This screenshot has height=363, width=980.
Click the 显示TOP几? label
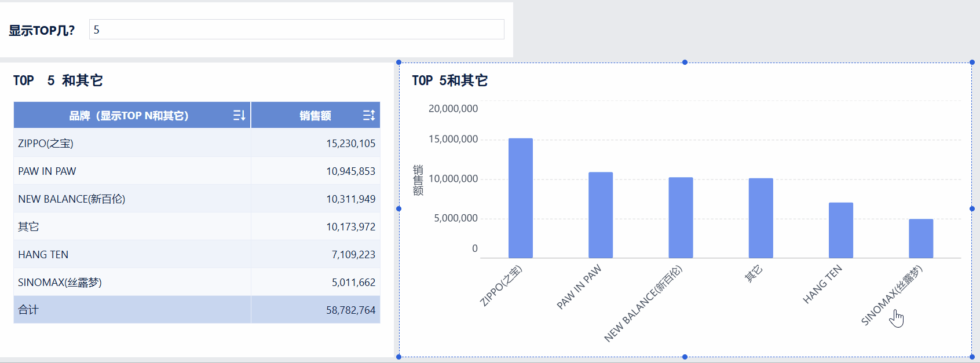coord(42,30)
